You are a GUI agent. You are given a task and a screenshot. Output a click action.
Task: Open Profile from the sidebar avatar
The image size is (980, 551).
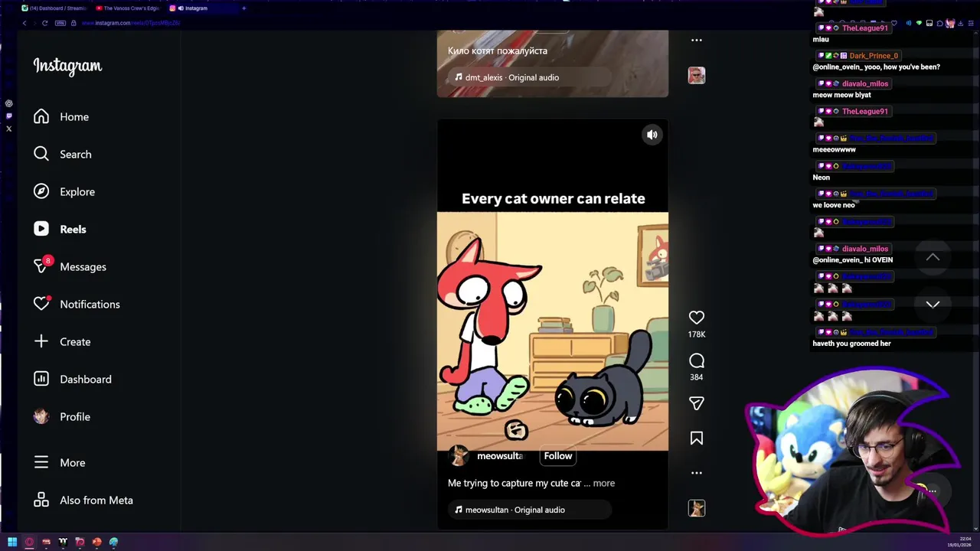tap(62, 417)
